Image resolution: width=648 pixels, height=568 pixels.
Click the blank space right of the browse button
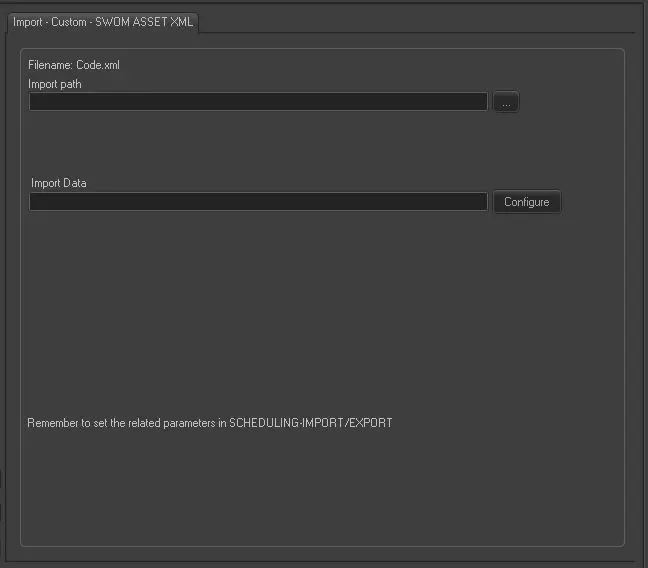[x=570, y=102]
